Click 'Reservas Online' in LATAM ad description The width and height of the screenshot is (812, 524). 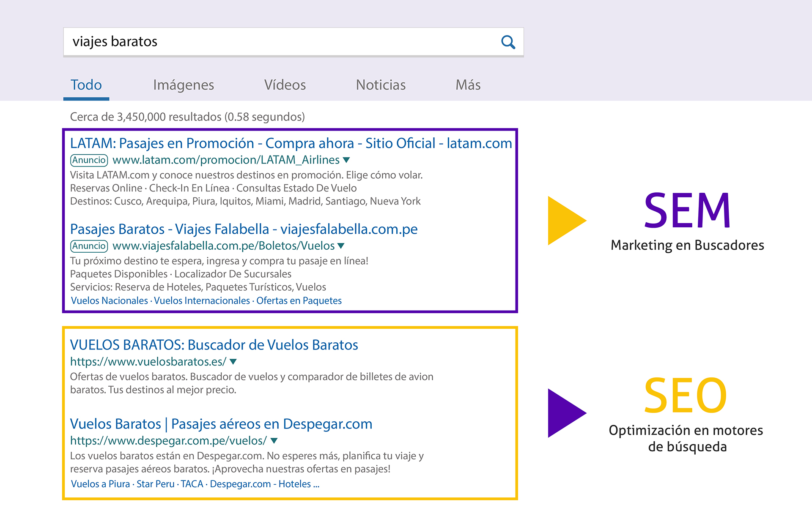tap(106, 188)
